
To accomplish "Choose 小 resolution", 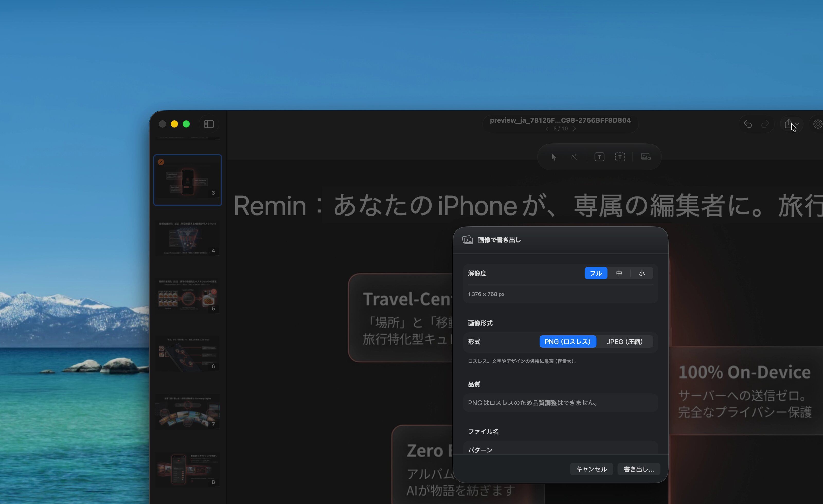I will click(x=642, y=273).
